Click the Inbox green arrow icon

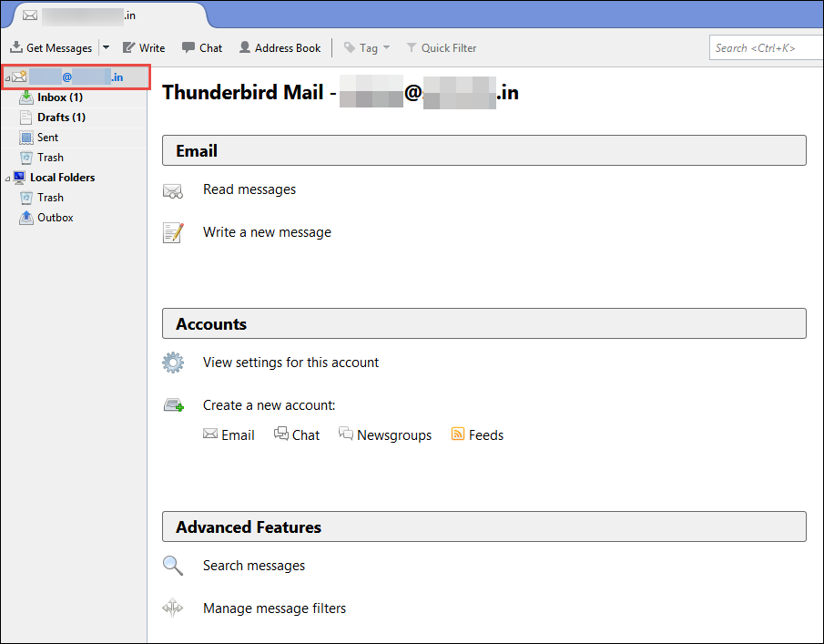(25, 97)
